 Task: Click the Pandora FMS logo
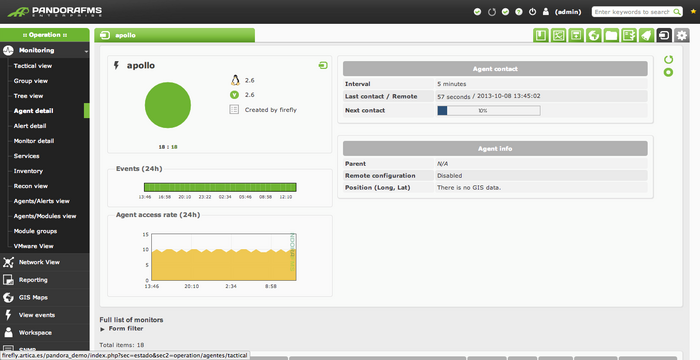pyautogui.click(x=54, y=11)
